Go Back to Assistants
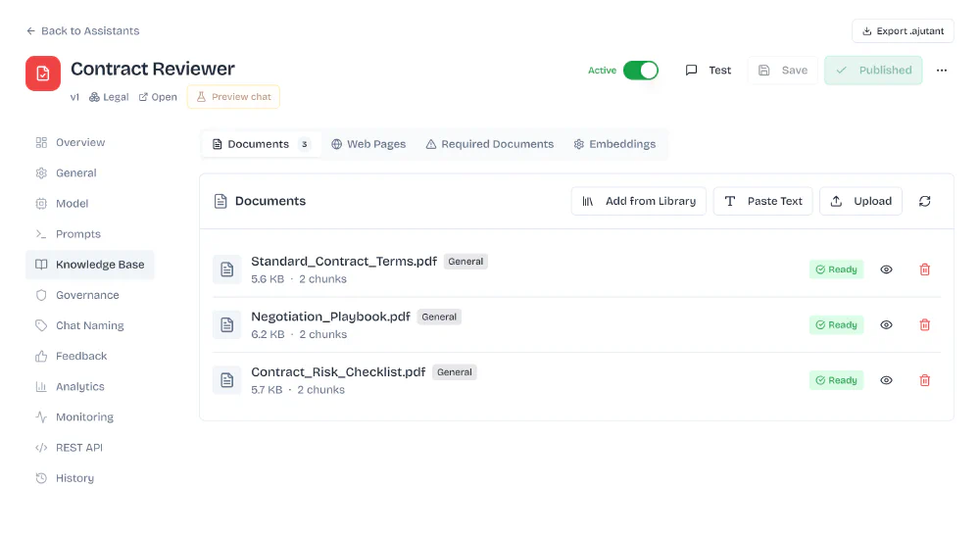The width and height of the screenshot is (980, 538). click(x=82, y=30)
